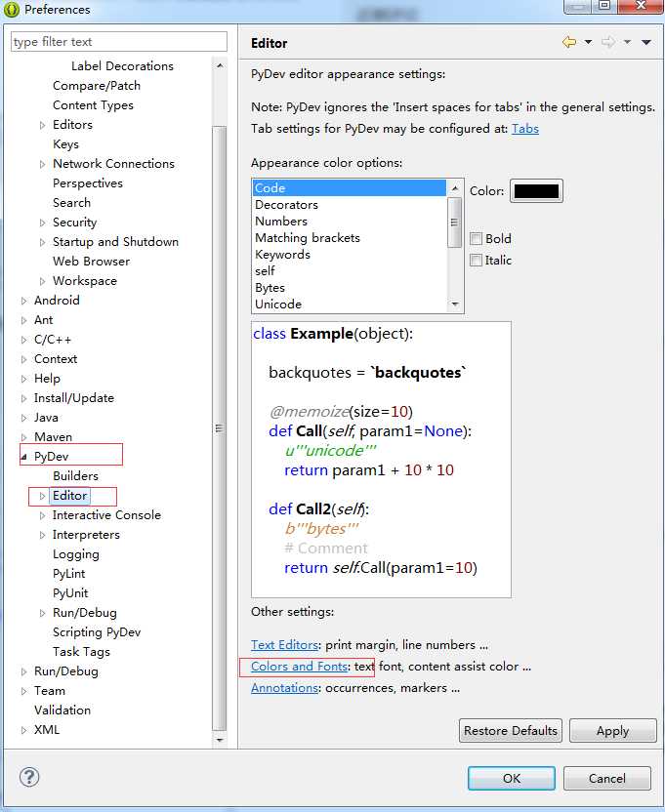Click the help question mark icon
Viewport: 665px width, 812px height.
29,776
